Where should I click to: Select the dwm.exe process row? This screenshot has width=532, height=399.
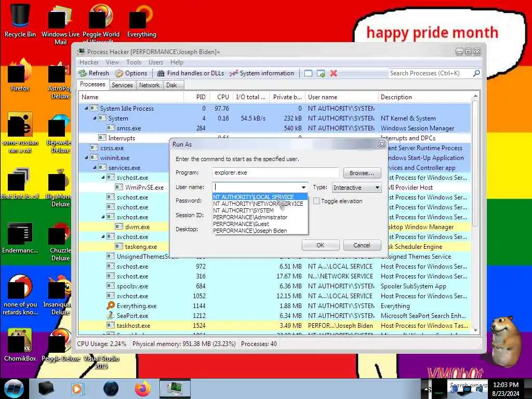tap(124, 227)
